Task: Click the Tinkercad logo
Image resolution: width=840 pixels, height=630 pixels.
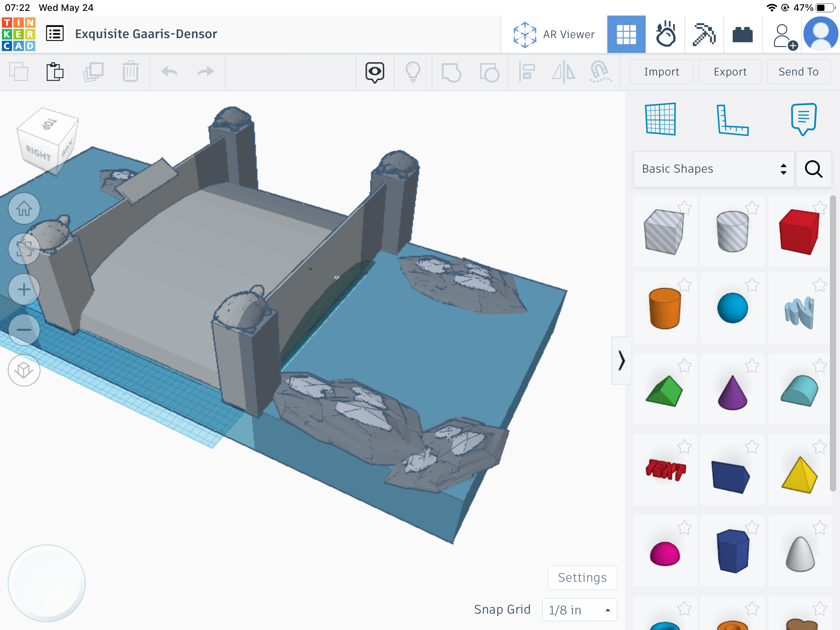Action: point(19,34)
